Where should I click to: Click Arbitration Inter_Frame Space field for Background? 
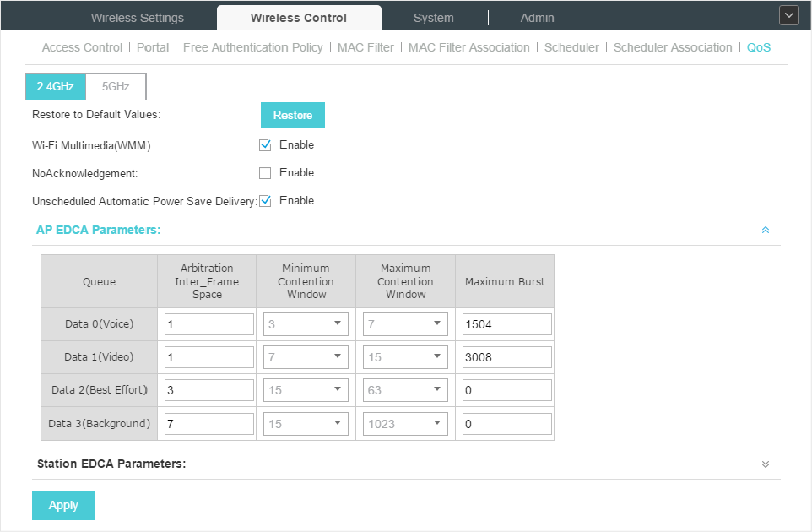pos(209,424)
